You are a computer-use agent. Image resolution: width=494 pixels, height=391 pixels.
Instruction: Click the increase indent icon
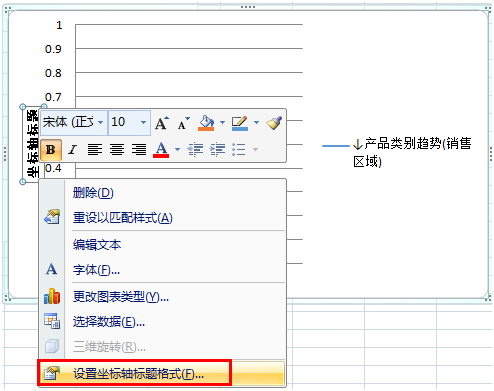217,149
